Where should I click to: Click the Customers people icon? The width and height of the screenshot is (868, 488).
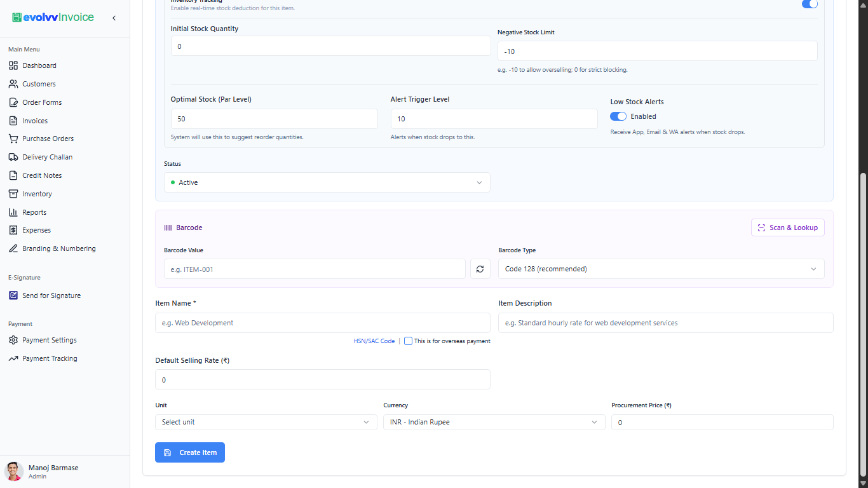pos(13,84)
